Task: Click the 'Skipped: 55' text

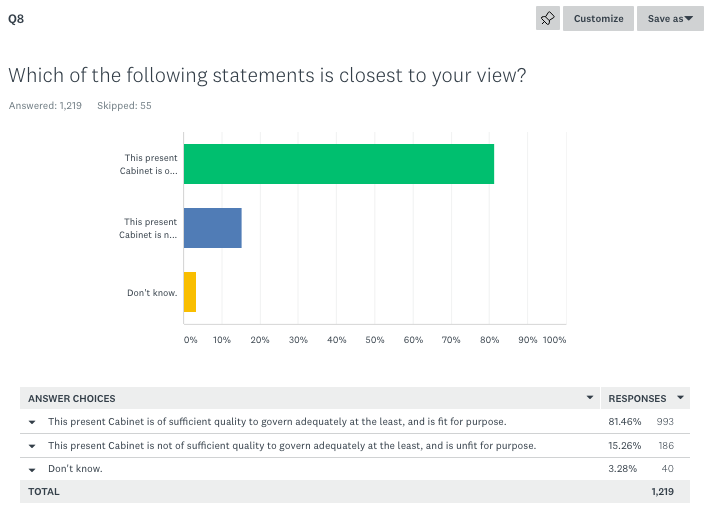Action: [x=124, y=106]
